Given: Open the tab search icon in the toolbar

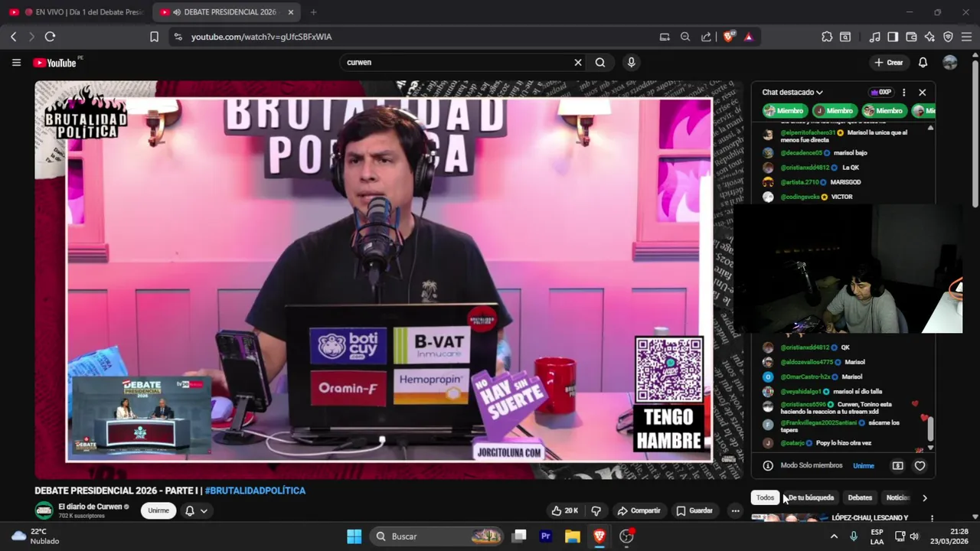Looking at the screenshot, I should point(845,37).
